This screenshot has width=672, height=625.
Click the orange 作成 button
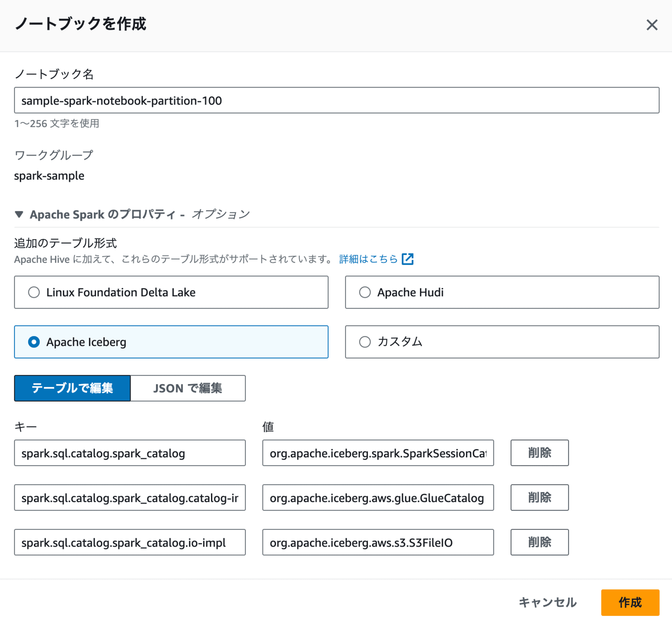pos(630,602)
